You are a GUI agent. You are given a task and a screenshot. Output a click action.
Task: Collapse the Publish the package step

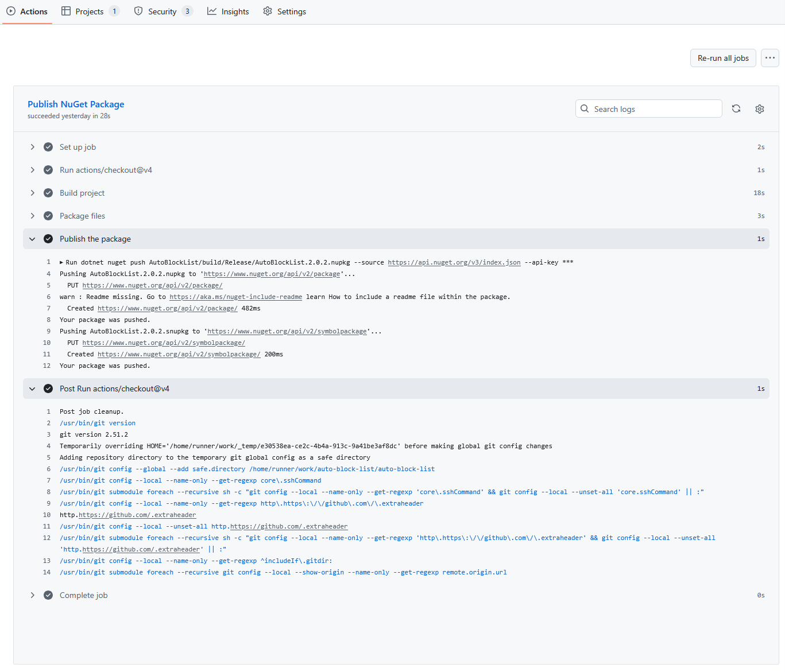pos(32,239)
